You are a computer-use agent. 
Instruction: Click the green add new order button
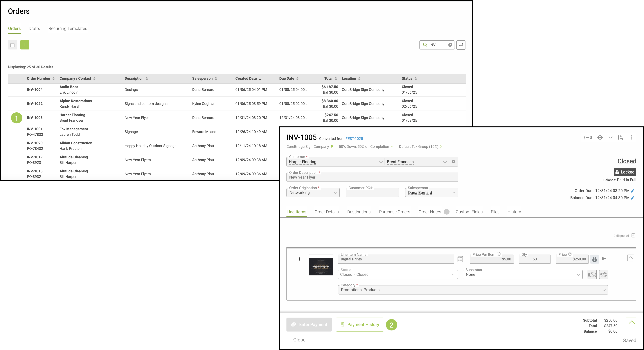(25, 45)
